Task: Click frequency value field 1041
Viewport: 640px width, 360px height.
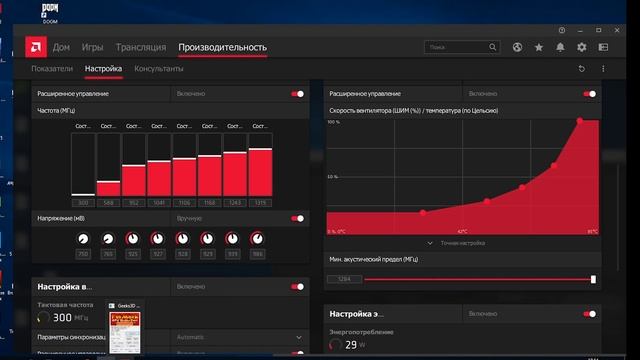Action: [x=159, y=203]
